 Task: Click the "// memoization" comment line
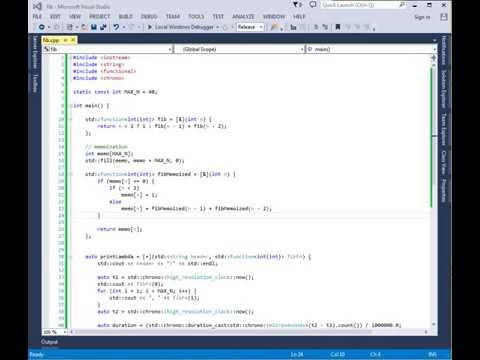106,147
